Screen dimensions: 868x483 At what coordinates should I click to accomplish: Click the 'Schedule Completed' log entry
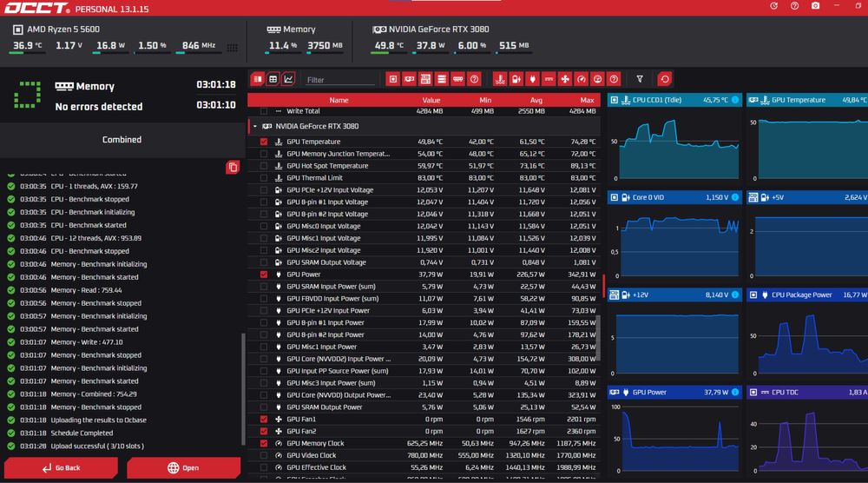point(82,433)
